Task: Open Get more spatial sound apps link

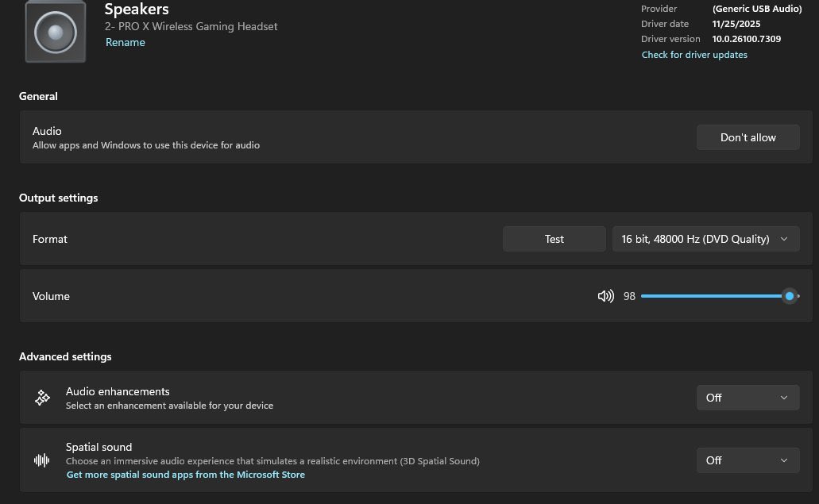Action: 185,475
